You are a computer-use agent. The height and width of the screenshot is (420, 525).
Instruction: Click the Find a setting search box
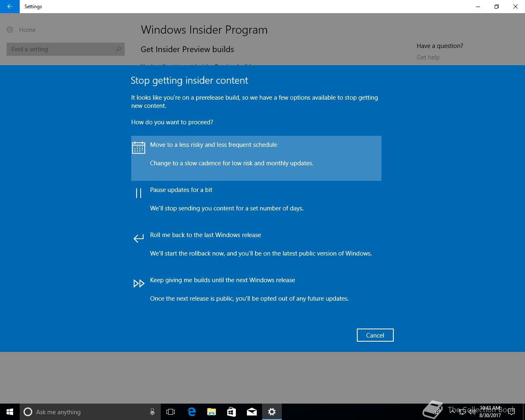[66, 49]
